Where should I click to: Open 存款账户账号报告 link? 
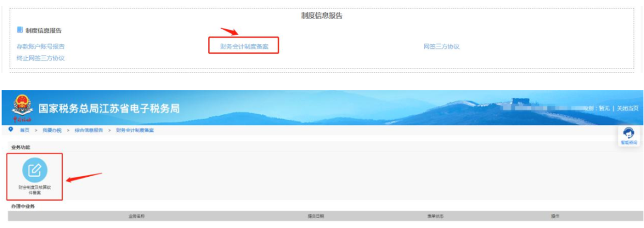pos(41,47)
